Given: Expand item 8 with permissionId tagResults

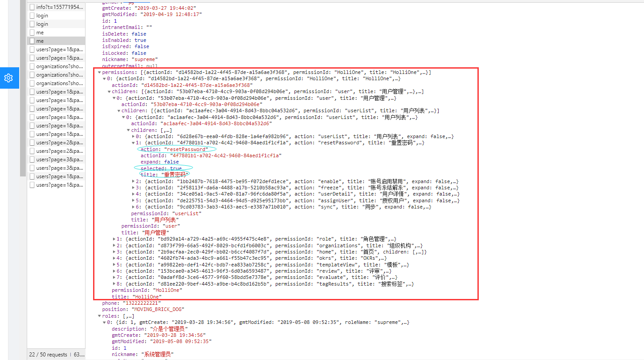Looking at the screenshot, I should pos(114,284).
